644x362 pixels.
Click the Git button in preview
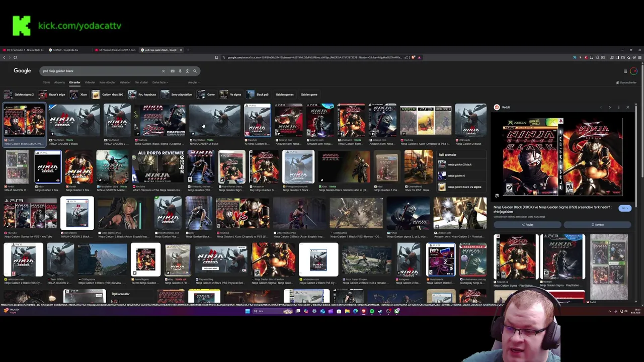tap(625, 208)
